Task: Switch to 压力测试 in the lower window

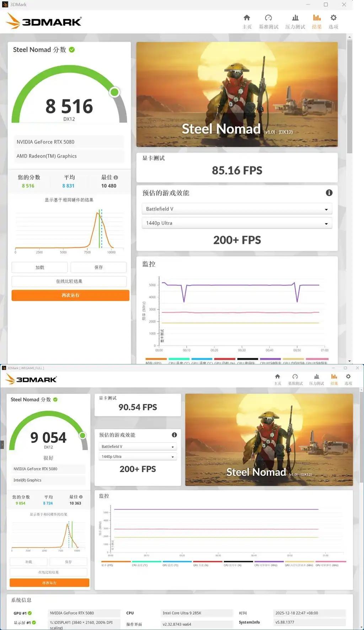Action: point(316,379)
